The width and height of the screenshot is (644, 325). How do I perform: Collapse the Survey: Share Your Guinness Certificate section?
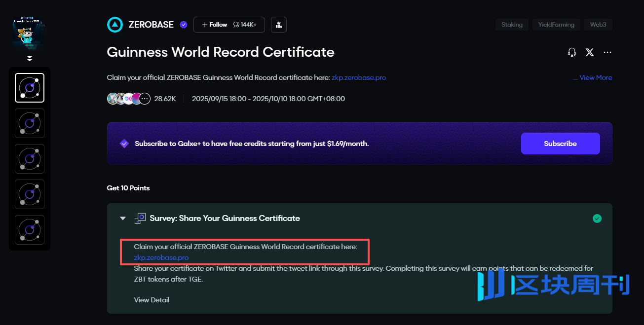[123, 218]
